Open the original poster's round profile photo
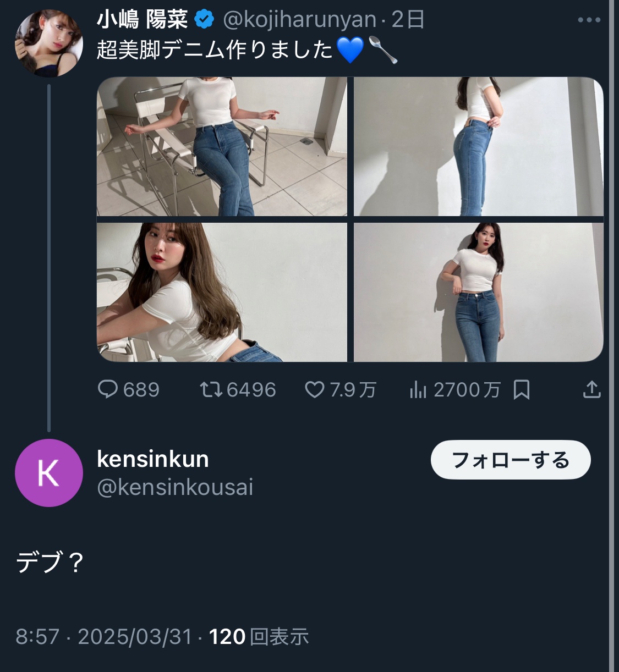This screenshot has width=619, height=672. pos(49,43)
